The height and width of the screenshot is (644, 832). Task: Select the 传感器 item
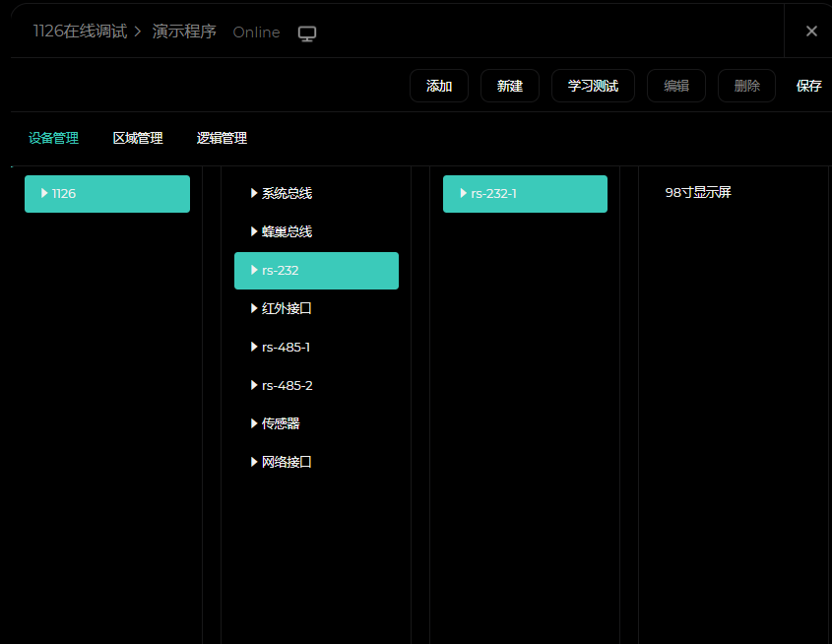(x=316, y=423)
